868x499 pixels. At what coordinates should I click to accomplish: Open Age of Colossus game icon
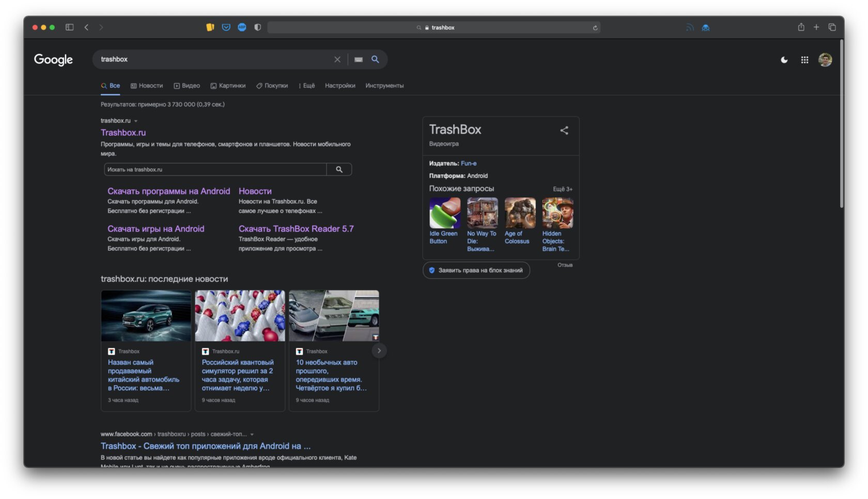[x=520, y=213]
